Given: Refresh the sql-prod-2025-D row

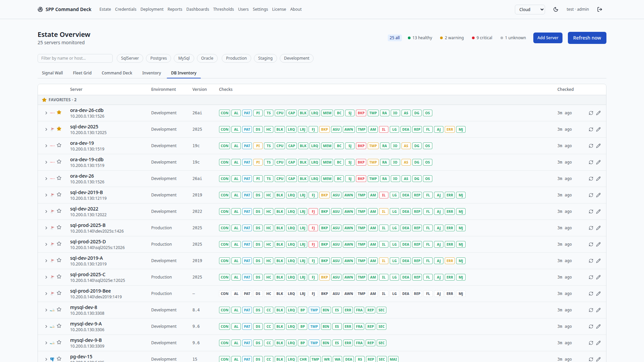Looking at the screenshot, I should pyautogui.click(x=591, y=244).
